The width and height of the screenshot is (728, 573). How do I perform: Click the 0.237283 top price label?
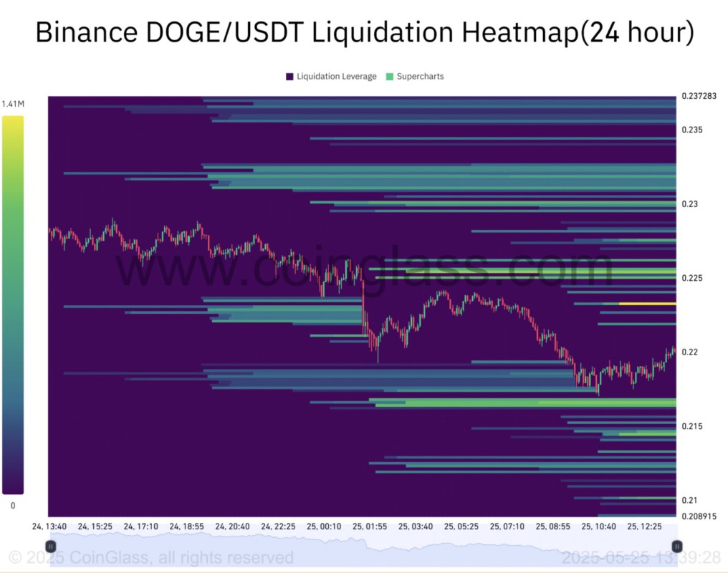699,96
